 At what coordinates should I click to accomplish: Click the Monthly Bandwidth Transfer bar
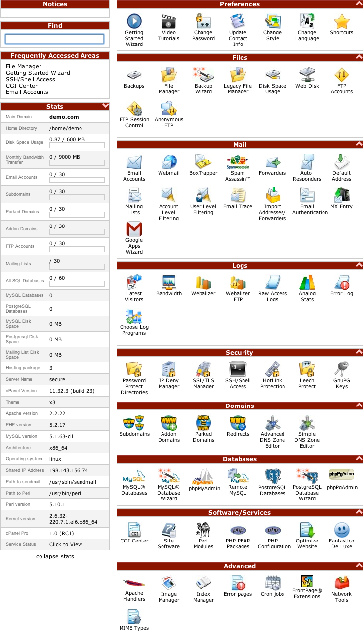(x=77, y=163)
